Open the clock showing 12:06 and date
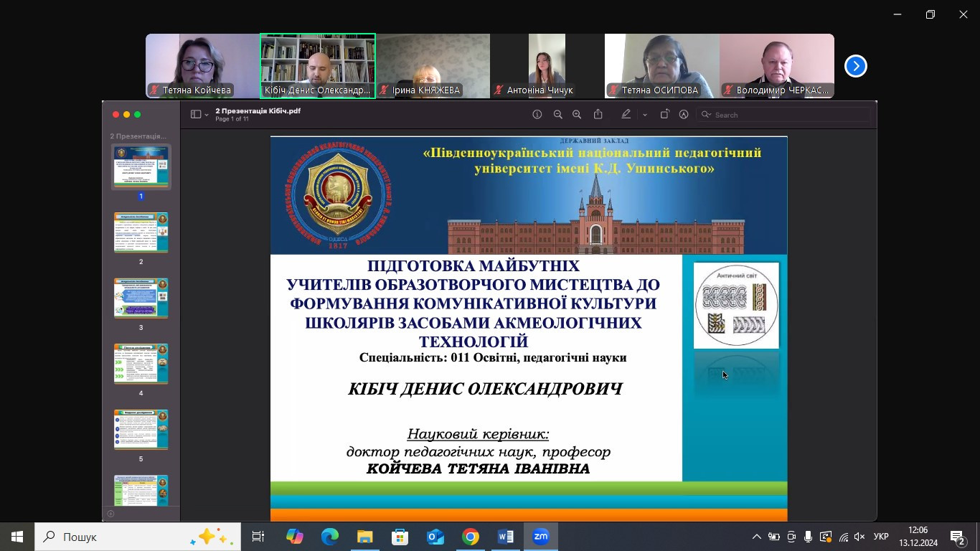Viewport: 980px width, 551px height. point(918,537)
